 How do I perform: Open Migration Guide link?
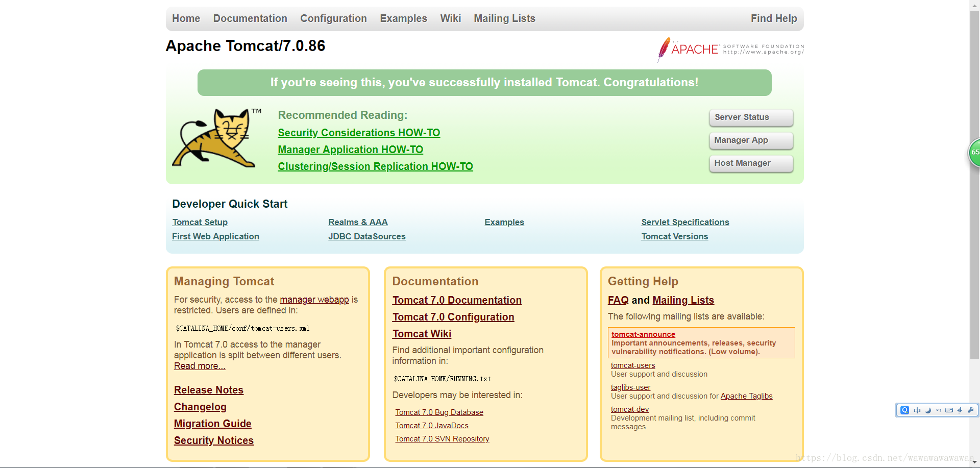[212, 424]
